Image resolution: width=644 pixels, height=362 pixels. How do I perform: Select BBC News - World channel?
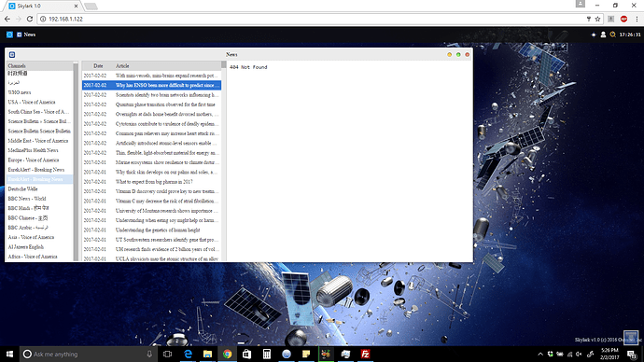pos(39,199)
